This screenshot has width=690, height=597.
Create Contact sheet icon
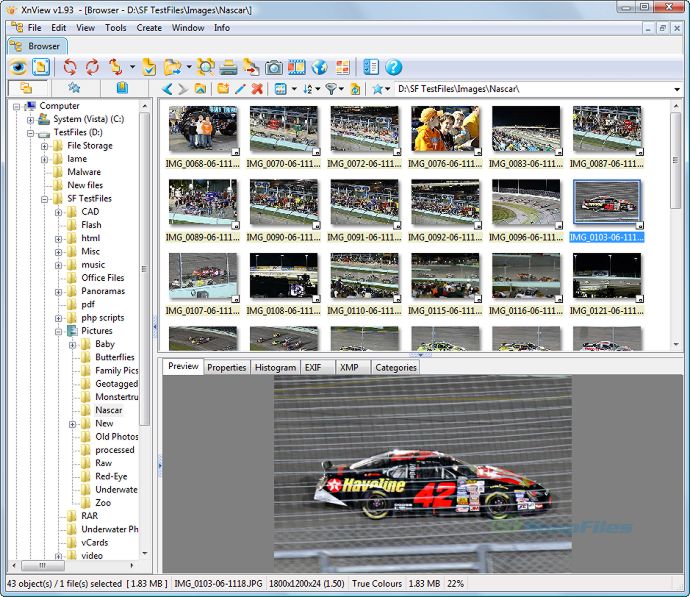click(342, 67)
